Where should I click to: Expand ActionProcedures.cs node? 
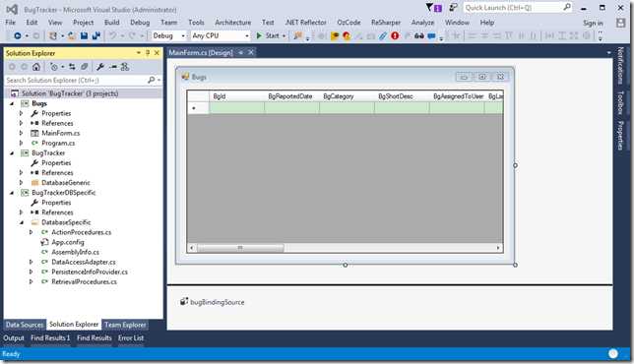[32, 232]
